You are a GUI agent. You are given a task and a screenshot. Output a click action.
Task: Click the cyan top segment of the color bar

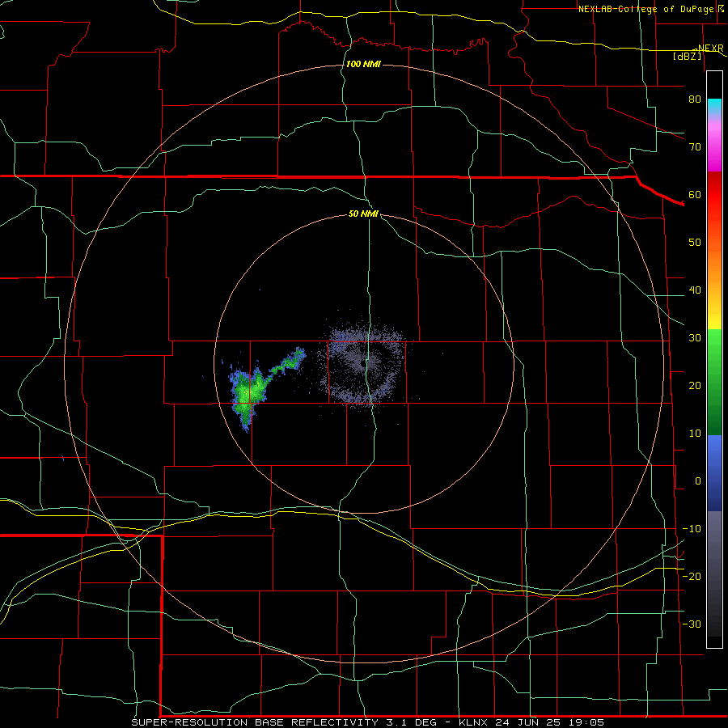click(714, 107)
